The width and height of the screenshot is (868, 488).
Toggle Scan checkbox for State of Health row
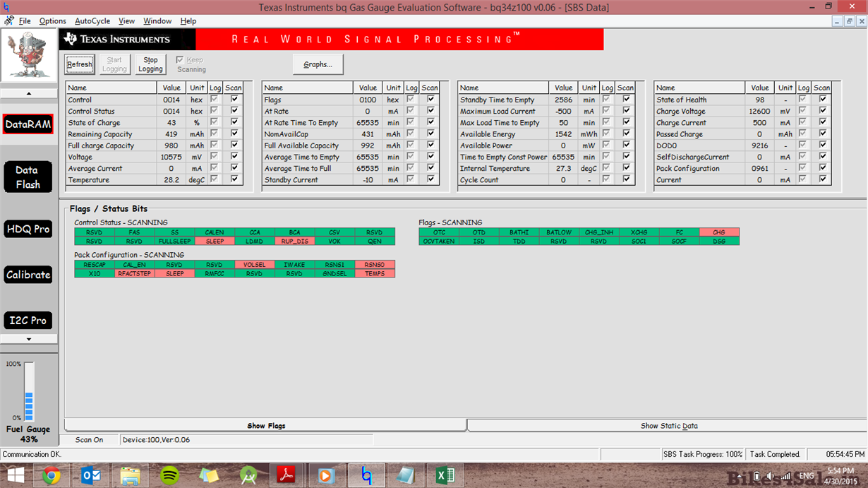tap(823, 100)
